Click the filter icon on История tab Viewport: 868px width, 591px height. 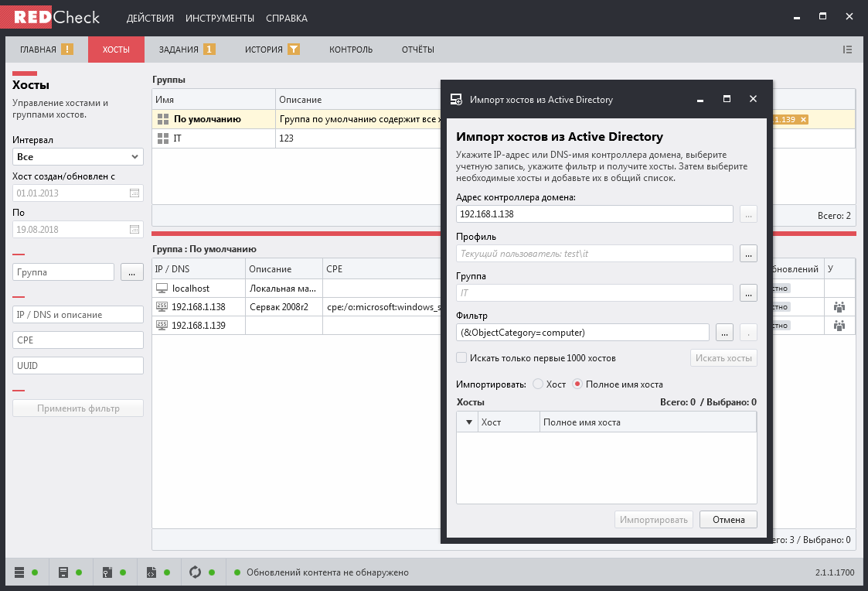[x=293, y=50]
